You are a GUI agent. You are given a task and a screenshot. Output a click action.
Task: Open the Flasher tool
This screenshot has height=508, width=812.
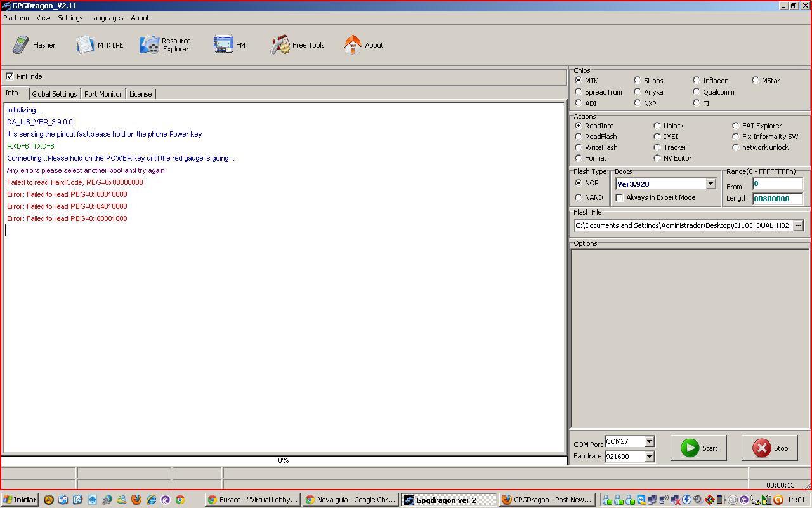[34, 45]
